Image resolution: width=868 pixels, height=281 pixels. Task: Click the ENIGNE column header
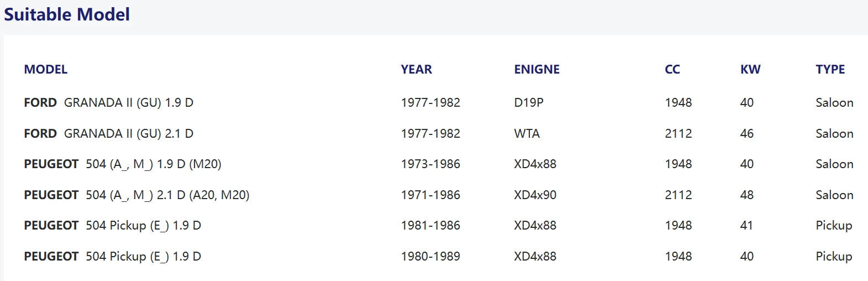click(x=537, y=70)
